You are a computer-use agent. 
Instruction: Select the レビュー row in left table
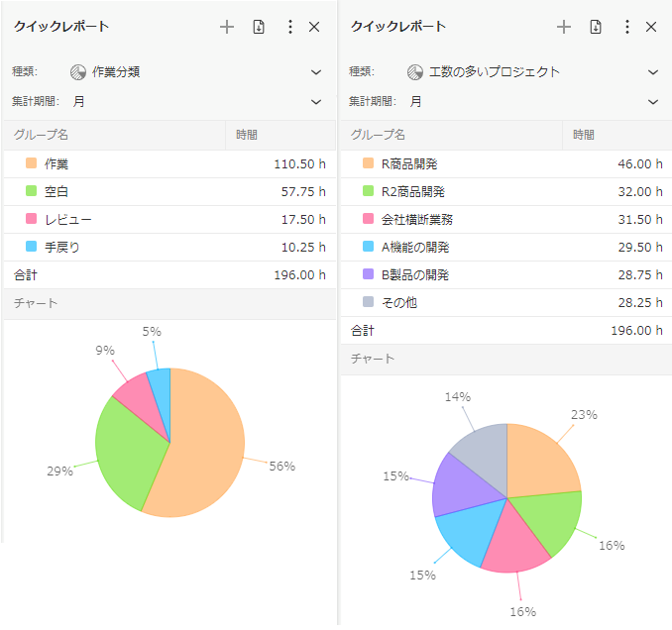point(168,219)
